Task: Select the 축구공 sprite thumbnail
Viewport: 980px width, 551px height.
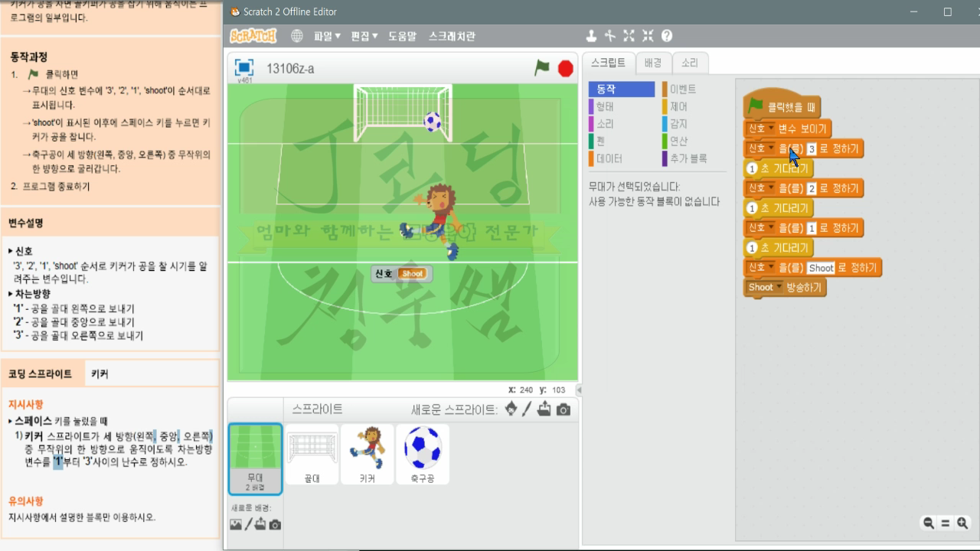Action: (x=423, y=455)
